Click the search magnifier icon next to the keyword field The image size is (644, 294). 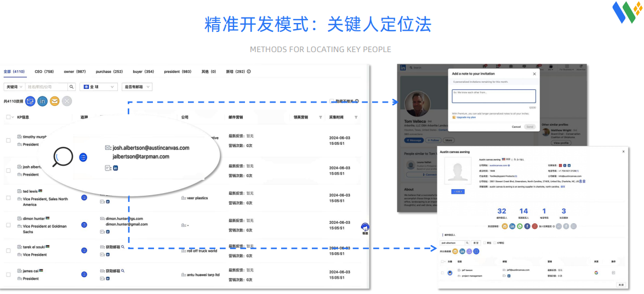(71, 87)
